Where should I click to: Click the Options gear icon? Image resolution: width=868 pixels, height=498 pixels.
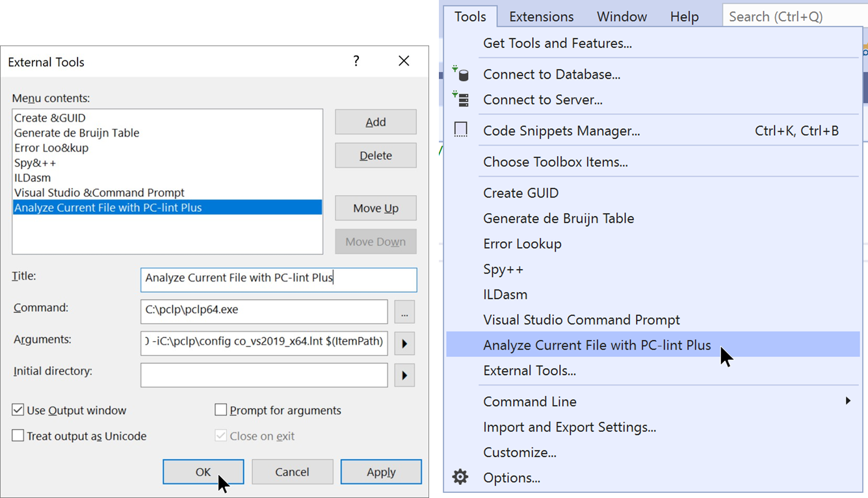(x=460, y=477)
